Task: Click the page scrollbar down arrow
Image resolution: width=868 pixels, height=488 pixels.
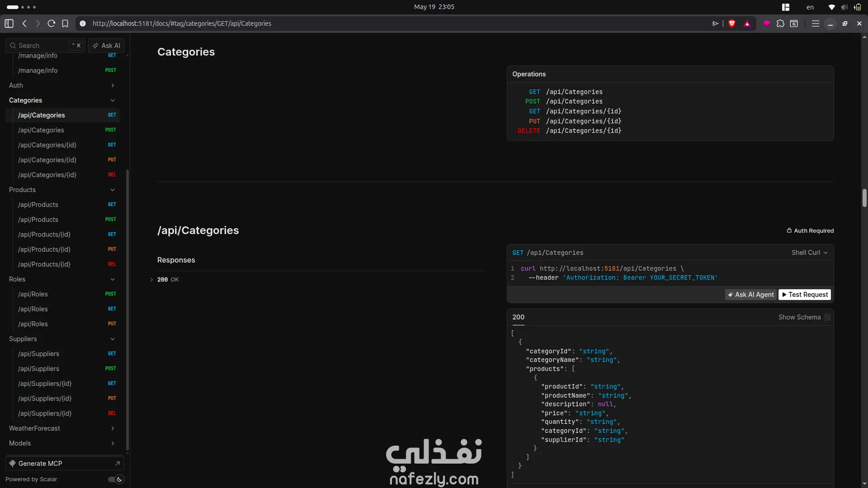Action: [x=864, y=484]
